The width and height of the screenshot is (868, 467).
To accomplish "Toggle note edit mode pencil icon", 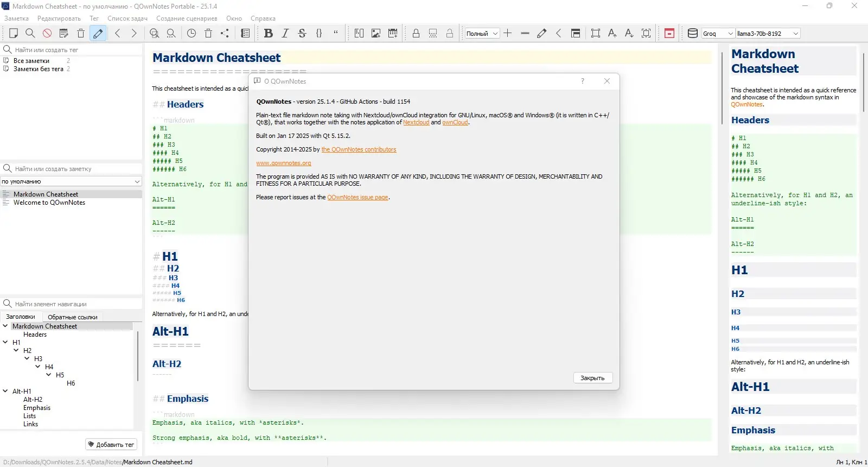I will [98, 33].
